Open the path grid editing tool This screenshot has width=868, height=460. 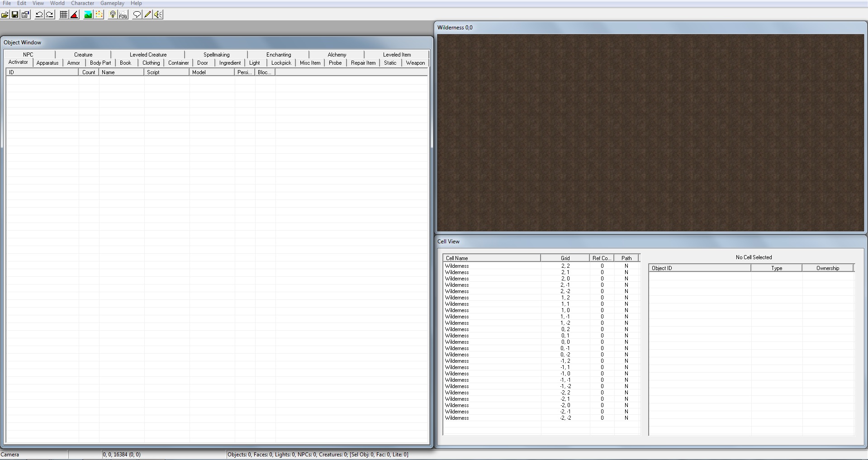99,14
